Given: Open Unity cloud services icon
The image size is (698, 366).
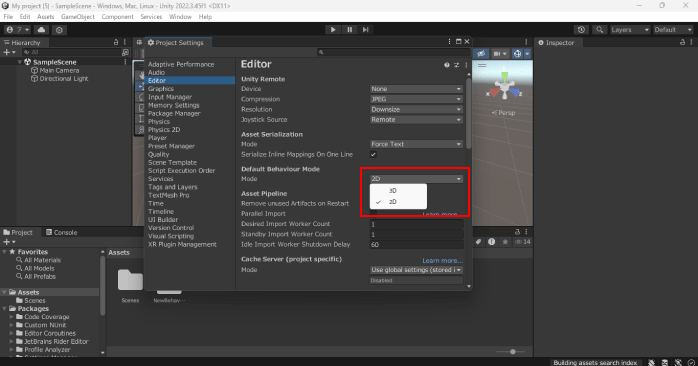Looking at the screenshot, I should [x=41, y=30].
